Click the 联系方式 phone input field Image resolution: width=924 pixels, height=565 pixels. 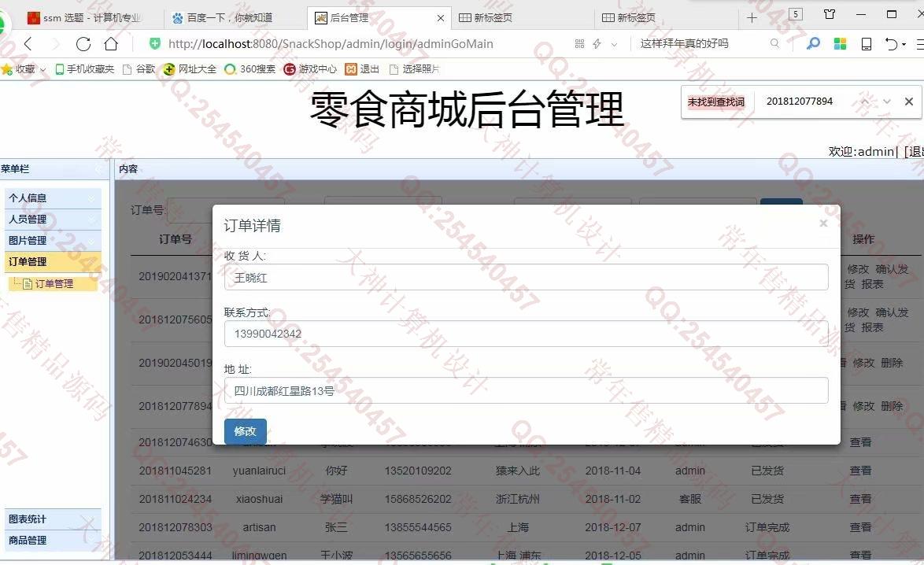526,334
